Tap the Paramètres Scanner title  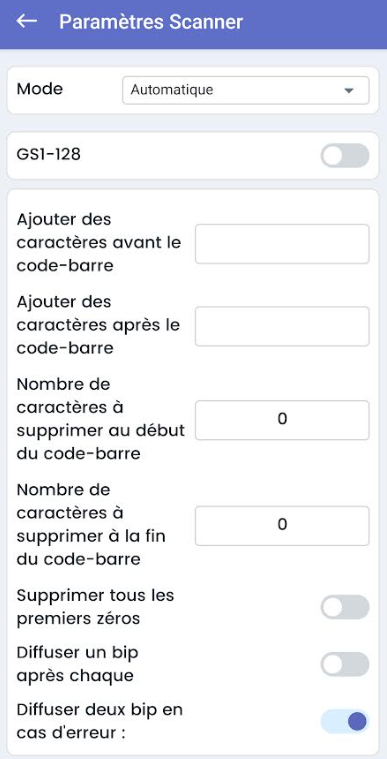point(151,22)
